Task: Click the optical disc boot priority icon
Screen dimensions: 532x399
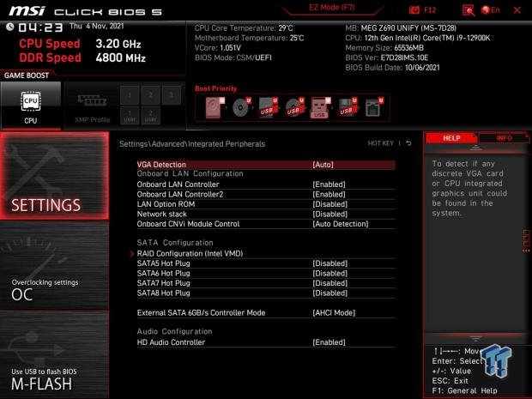Action: tap(241, 107)
